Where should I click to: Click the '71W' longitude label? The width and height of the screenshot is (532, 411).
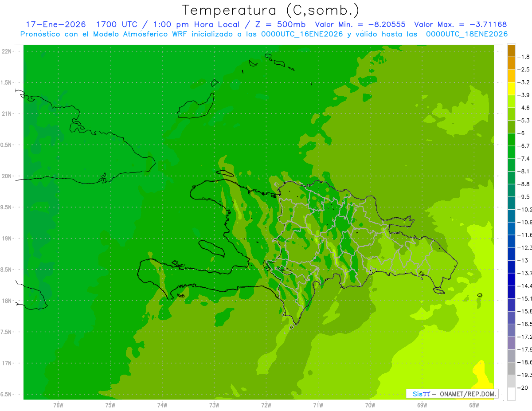click(318, 405)
